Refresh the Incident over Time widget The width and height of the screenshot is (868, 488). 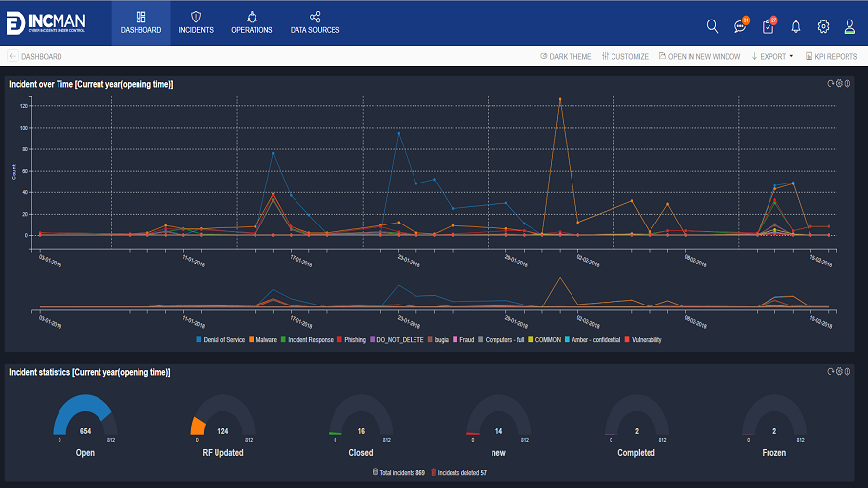point(830,84)
